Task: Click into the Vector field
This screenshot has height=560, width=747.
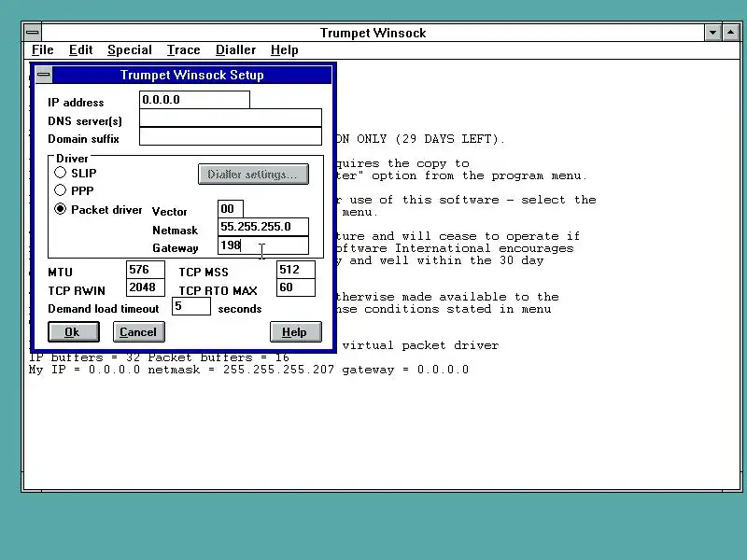Action: [231, 208]
